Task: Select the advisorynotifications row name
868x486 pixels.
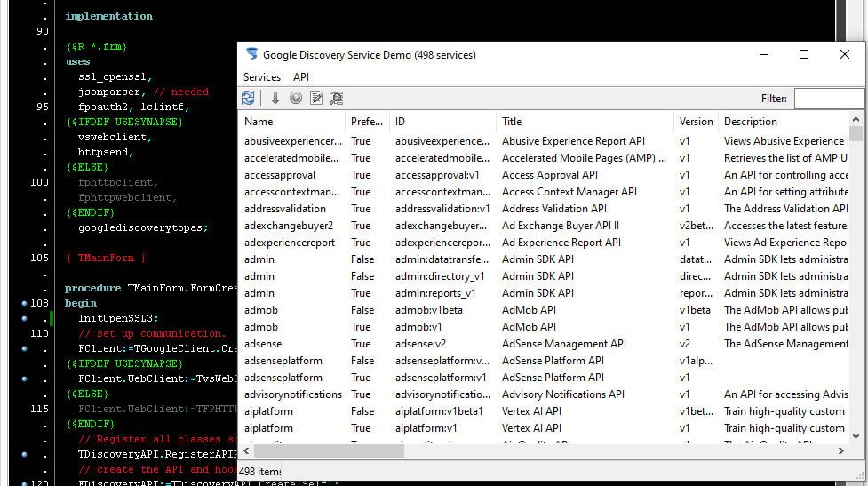Action: [x=293, y=394]
